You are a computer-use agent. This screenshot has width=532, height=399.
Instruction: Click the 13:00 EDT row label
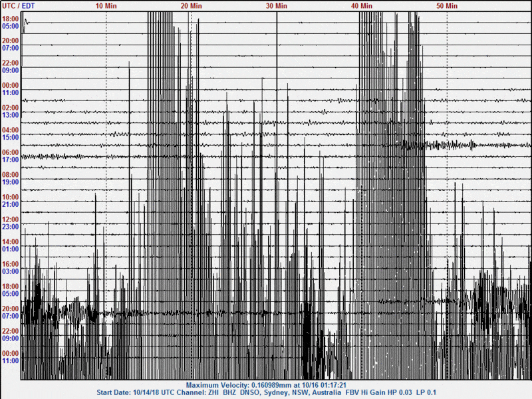pos(10,115)
